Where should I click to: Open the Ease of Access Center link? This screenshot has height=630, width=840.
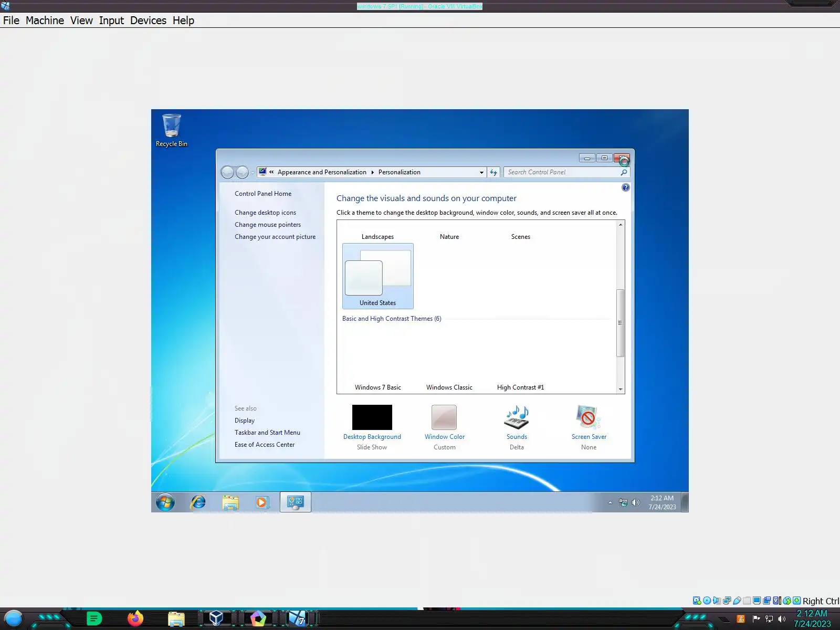click(x=265, y=445)
